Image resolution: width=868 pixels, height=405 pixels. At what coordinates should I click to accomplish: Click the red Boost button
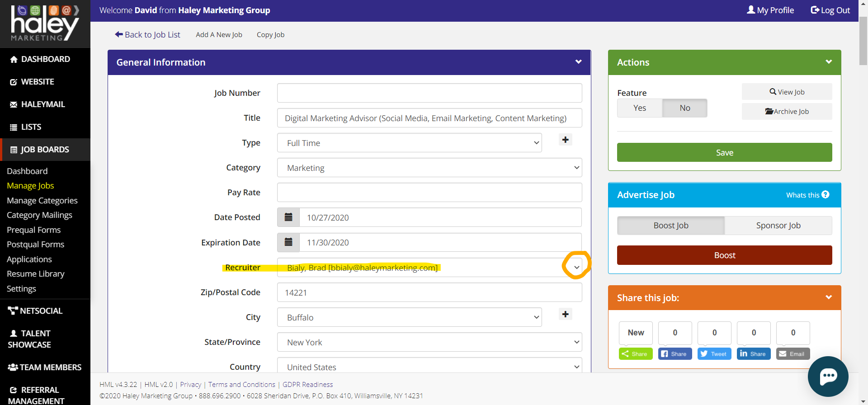(x=724, y=255)
